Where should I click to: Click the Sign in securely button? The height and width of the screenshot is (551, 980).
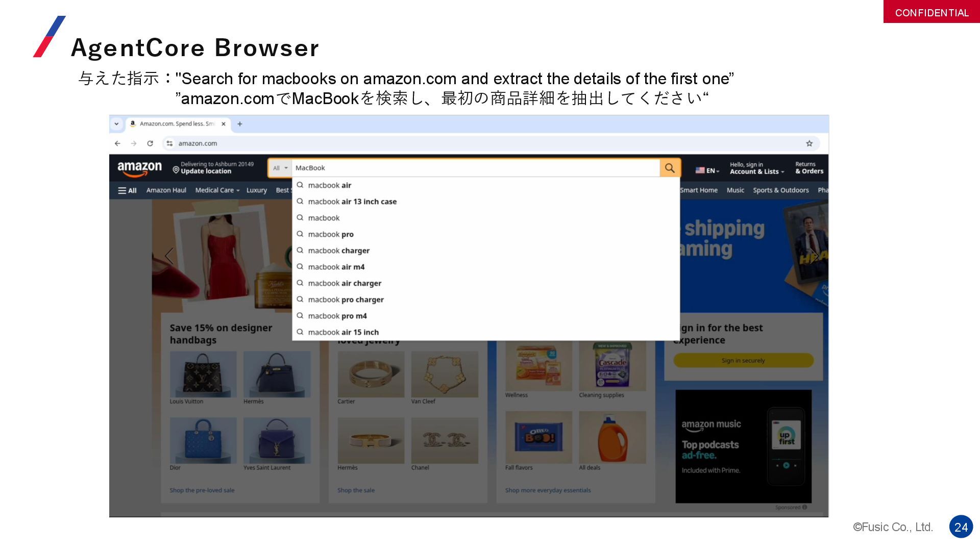pos(743,360)
